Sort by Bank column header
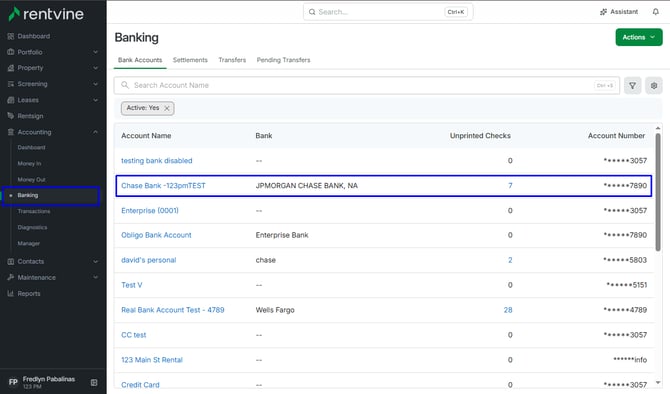Viewport: 670px width, 394px height. (264, 136)
